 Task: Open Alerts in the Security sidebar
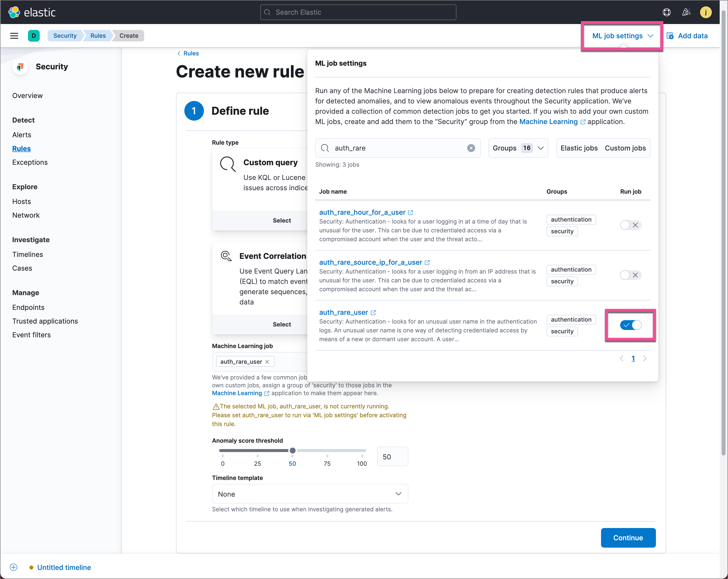tap(22, 135)
